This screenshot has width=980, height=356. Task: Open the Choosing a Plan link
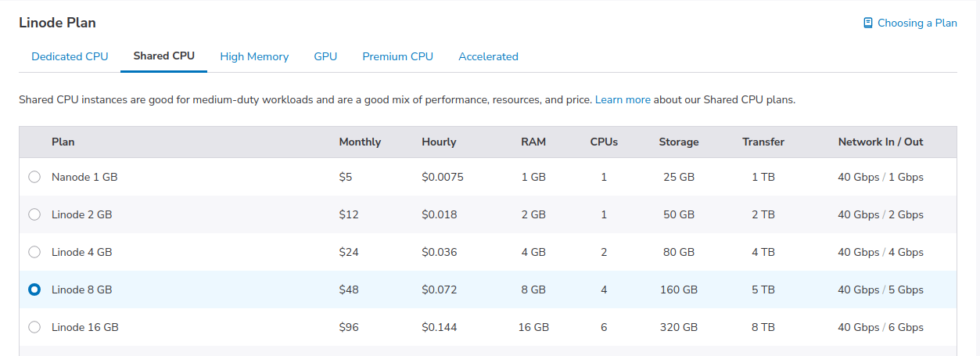click(x=917, y=23)
